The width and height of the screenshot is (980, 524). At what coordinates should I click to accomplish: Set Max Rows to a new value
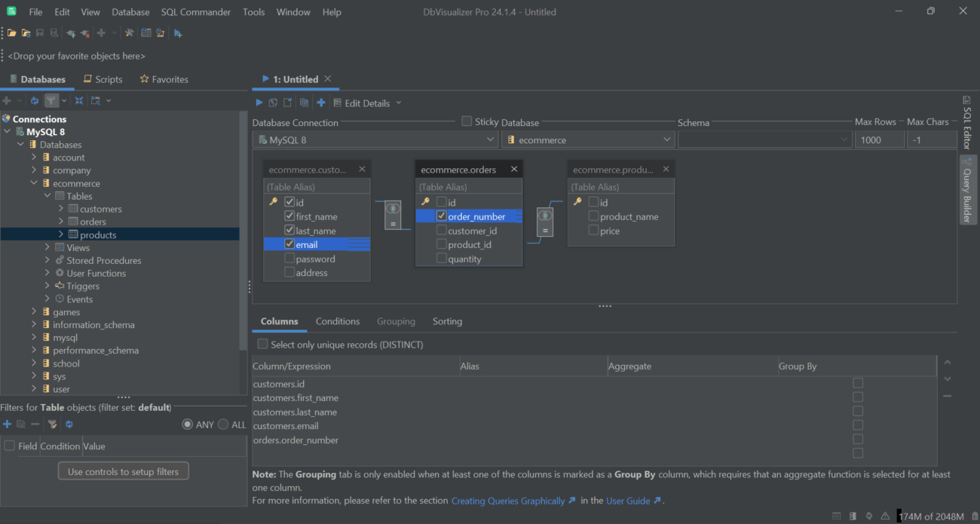pyautogui.click(x=879, y=139)
